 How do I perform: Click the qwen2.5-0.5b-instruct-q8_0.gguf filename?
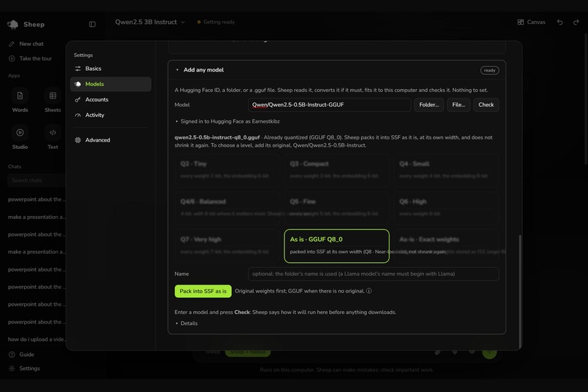(x=217, y=137)
